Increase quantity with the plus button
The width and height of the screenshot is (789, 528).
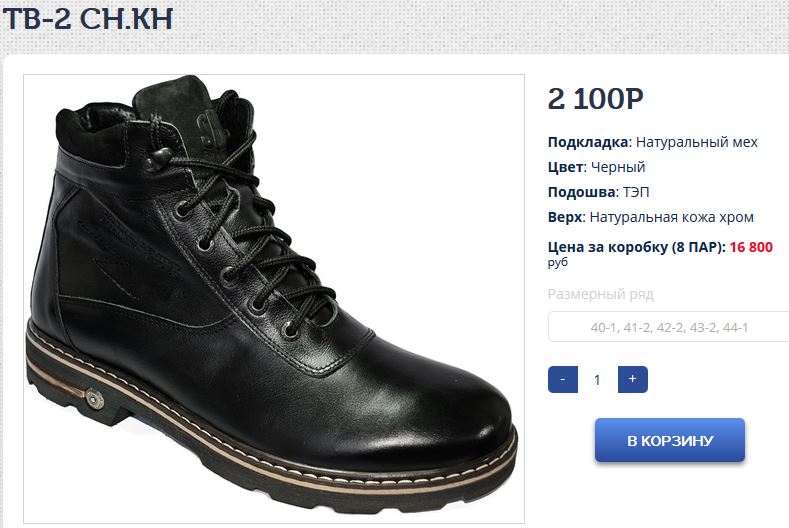point(633,379)
